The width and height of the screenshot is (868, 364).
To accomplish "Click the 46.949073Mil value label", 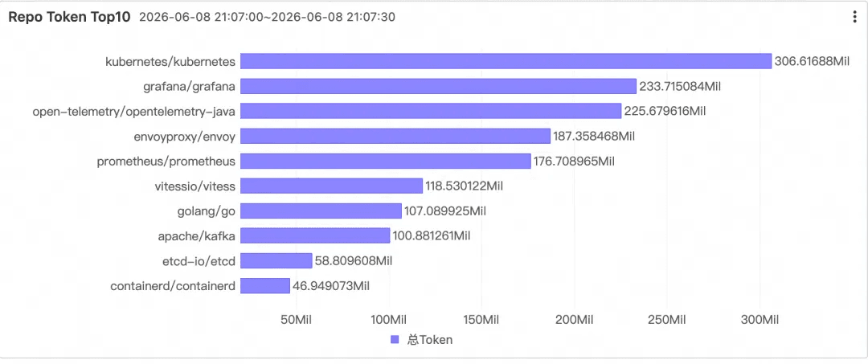I will pos(331,286).
